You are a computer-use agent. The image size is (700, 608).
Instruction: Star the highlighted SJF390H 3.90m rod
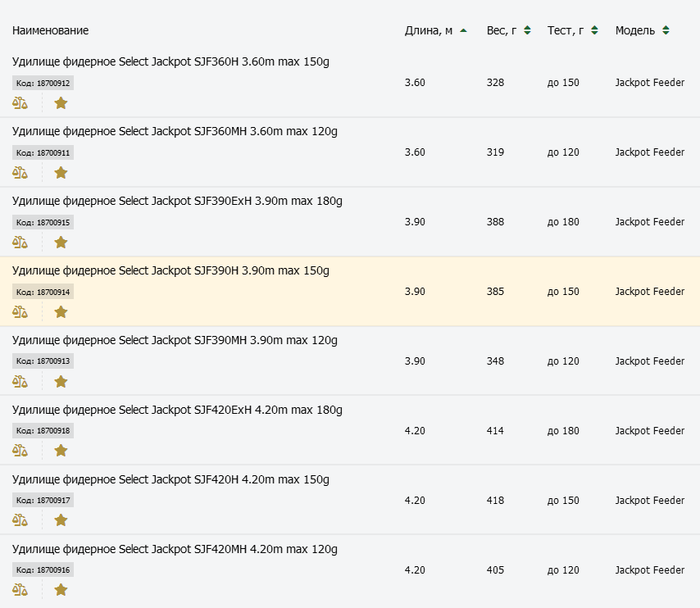(61, 312)
